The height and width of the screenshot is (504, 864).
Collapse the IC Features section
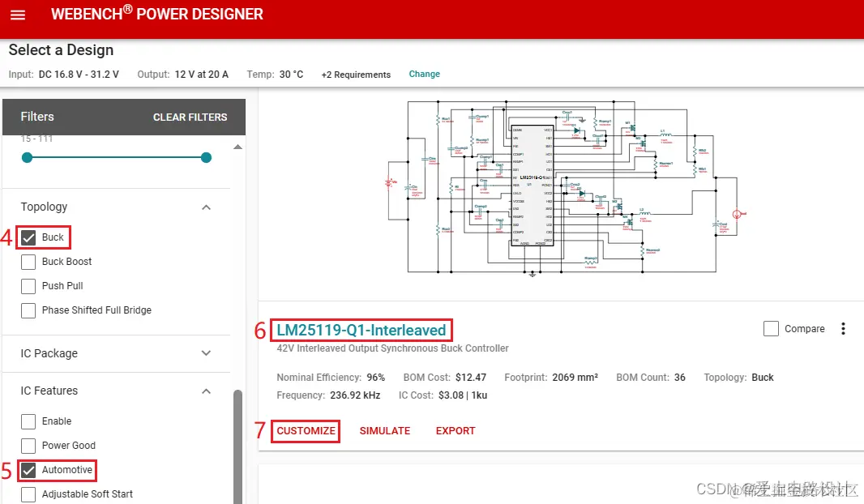pyautogui.click(x=206, y=391)
